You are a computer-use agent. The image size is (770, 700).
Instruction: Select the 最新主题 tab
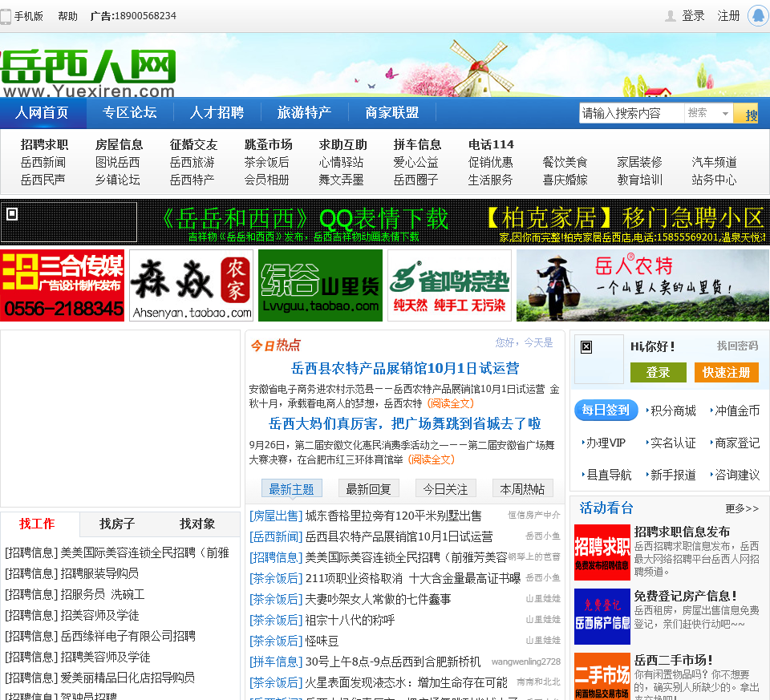(292, 489)
